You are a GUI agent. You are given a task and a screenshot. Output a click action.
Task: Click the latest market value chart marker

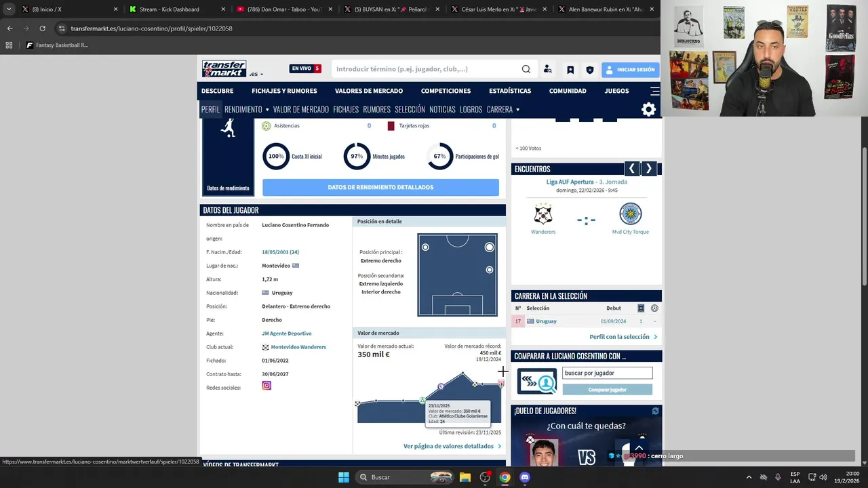click(x=501, y=384)
